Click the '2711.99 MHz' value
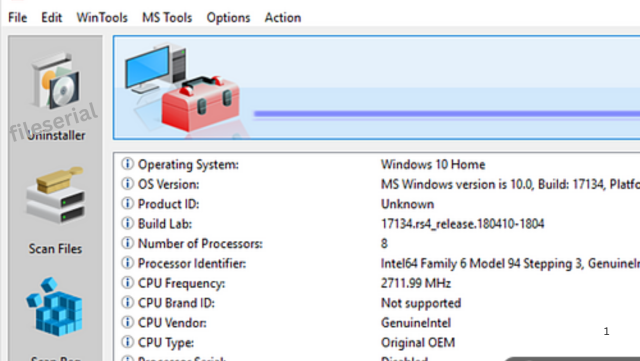The height and width of the screenshot is (361, 640). [x=416, y=283]
